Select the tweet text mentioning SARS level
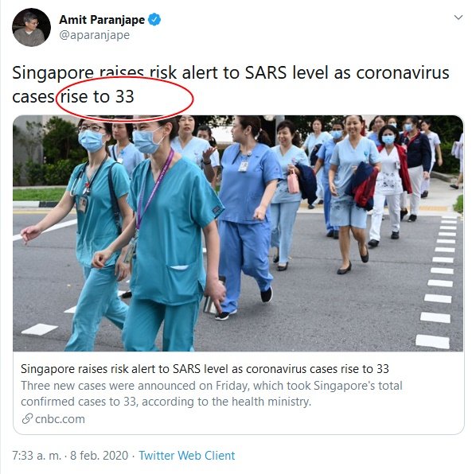 click(x=231, y=84)
